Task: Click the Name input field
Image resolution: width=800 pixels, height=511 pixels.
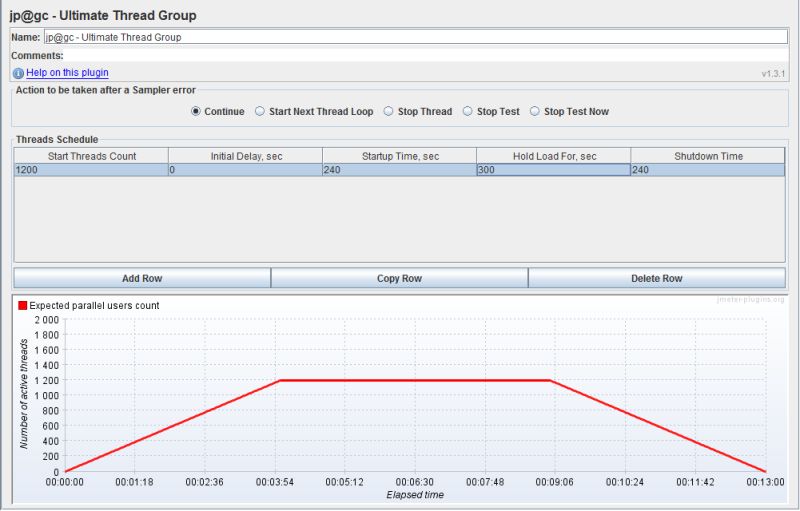Action: [x=416, y=37]
